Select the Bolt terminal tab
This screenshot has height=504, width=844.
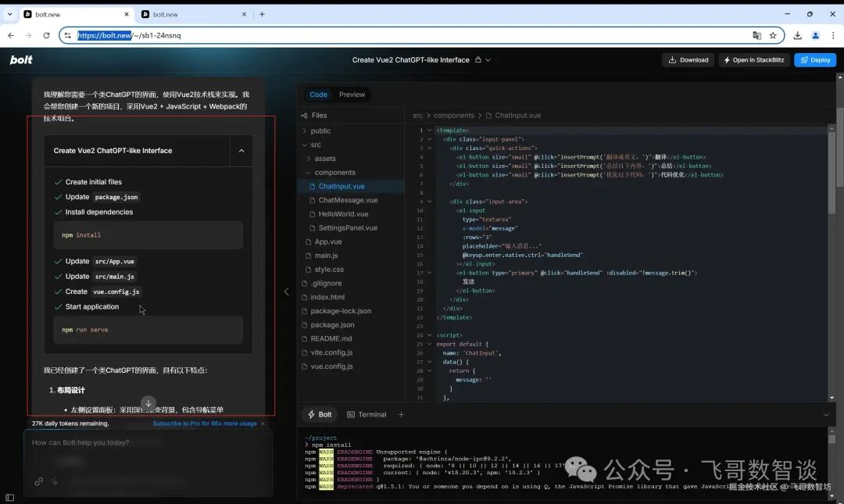pyautogui.click(x=320, y=415)
